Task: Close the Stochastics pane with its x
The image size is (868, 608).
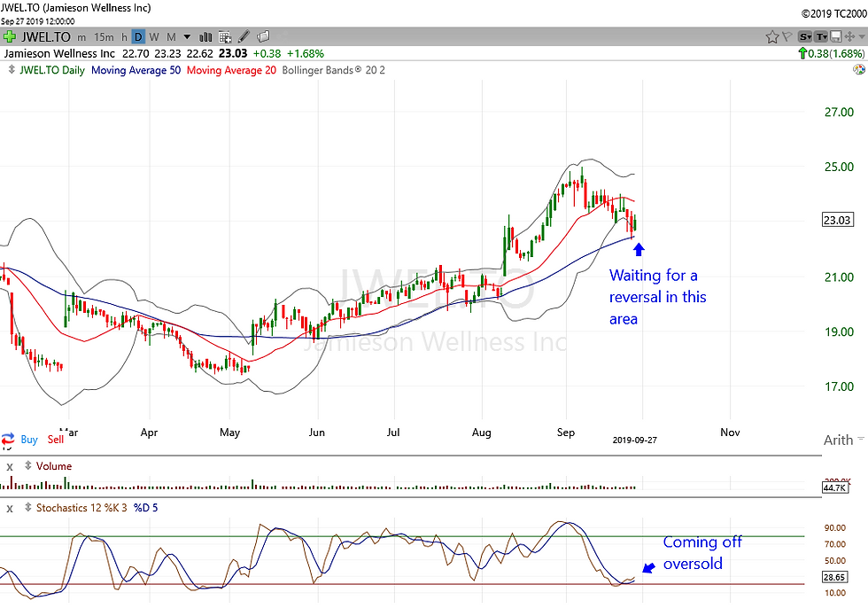Action: pyautogui.click(x=10, y=509)
